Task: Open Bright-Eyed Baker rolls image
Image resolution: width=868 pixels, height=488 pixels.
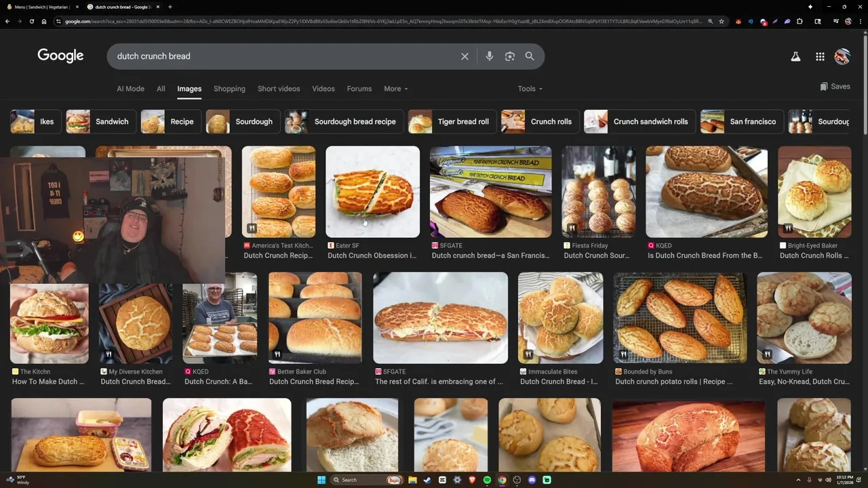Action: click(x=814, y=192)
